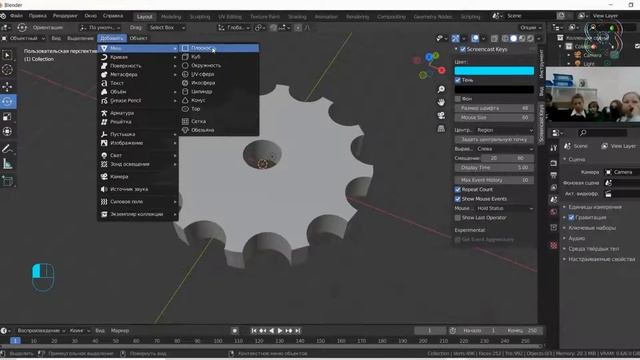Viewport: 640px width, 360px height.
Task: Choose the Transform tool in left toolbar
Action: [x=7, y=131]
